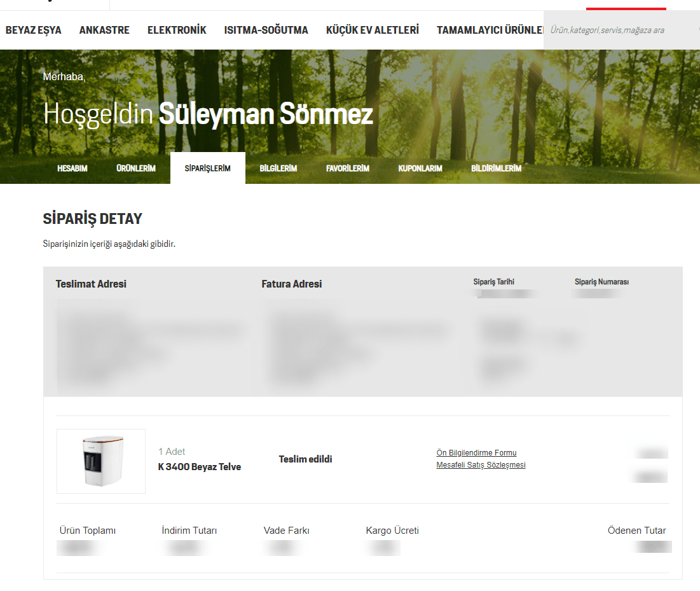
Task: Open the Bildirimlerim tab
Action: tap(496, 169)
